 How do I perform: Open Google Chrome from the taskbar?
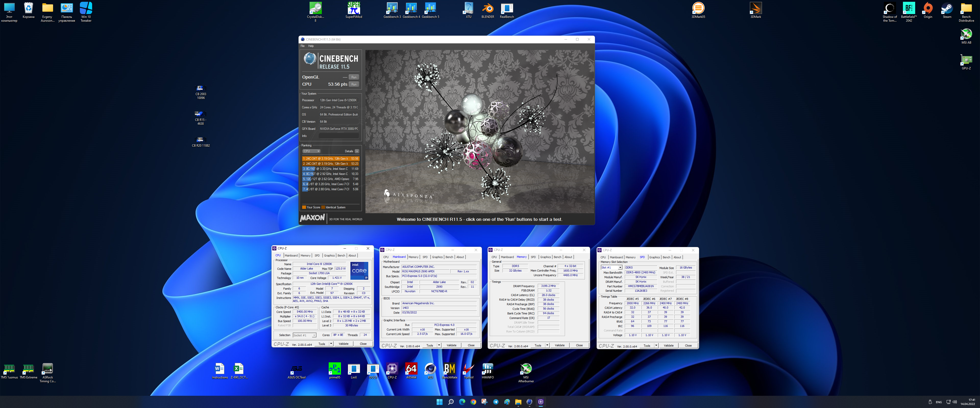[x=473, y=402]
